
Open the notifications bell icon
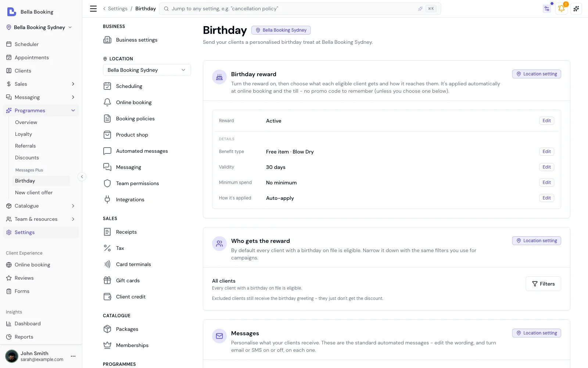(561, 8)
